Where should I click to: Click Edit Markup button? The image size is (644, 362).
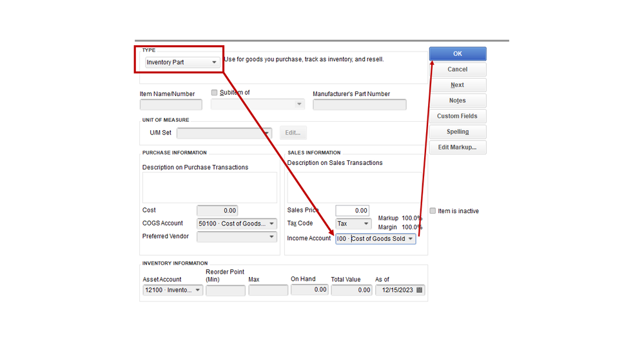(458, 148)
